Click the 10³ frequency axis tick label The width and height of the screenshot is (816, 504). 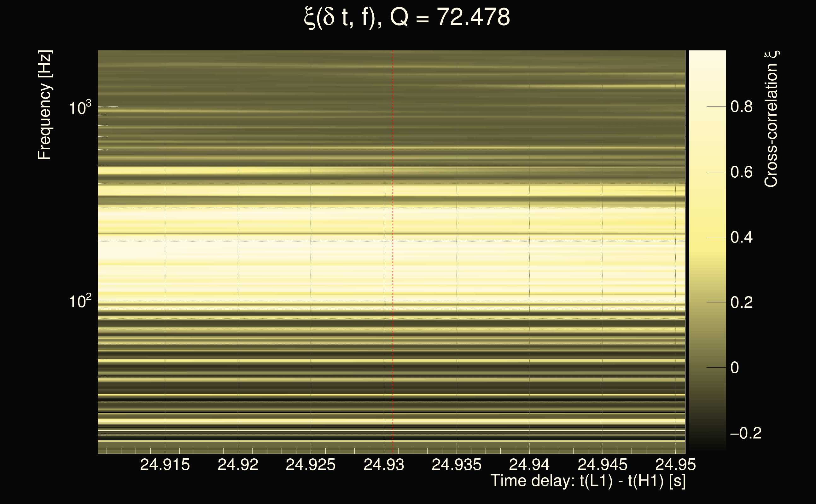pos(80,108)
